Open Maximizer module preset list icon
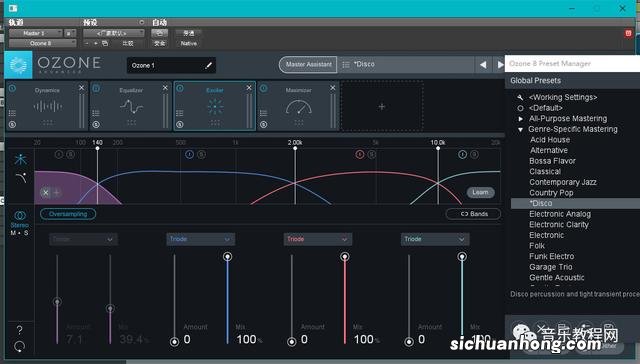The image size is (640, 364). click(x=264, y=113)
